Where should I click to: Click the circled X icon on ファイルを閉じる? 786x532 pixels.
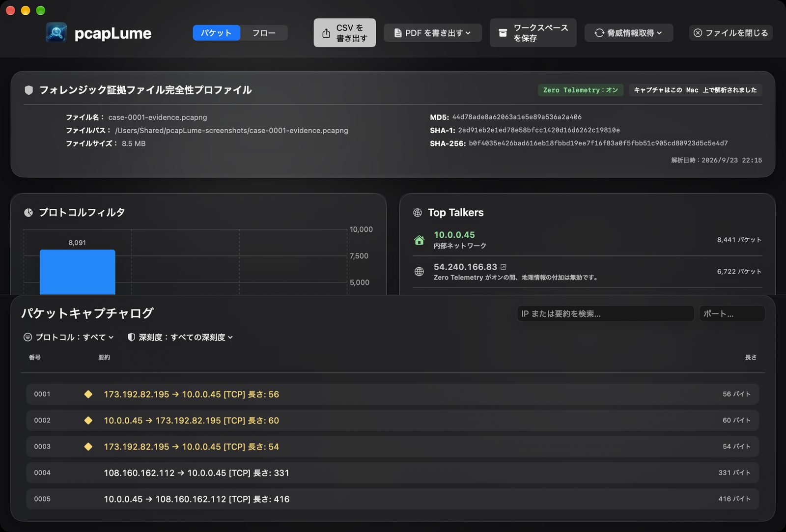pos(698,33)
